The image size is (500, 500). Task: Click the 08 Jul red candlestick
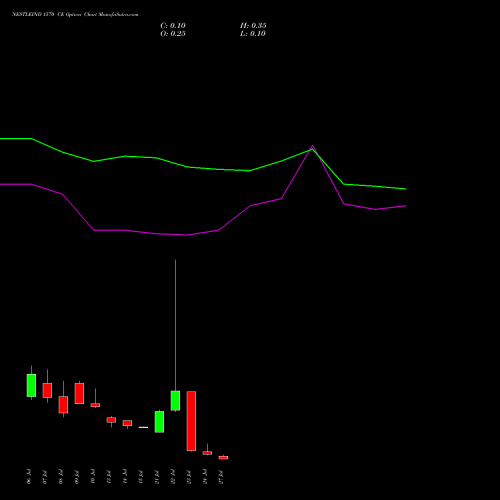tap(63, 405)
